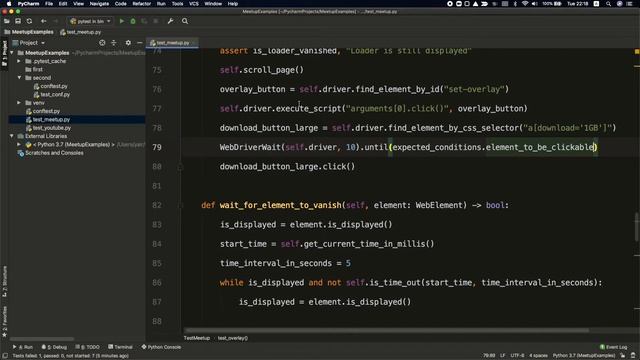Open the Debug tool window button

tap(54, 347)
